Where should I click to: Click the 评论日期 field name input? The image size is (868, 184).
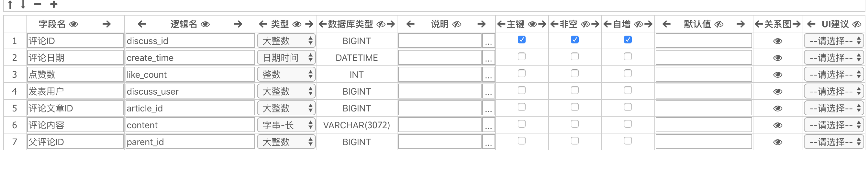tap(75, 58)
